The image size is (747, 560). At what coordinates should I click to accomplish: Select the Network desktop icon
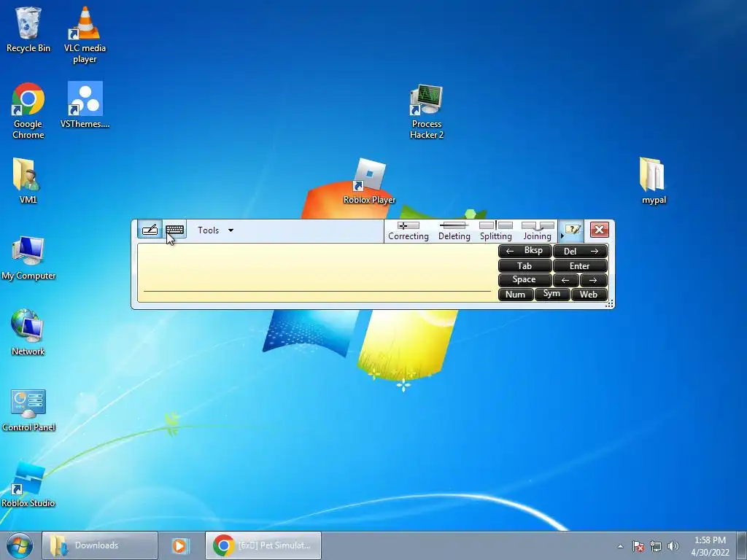(x=28, y=332)
